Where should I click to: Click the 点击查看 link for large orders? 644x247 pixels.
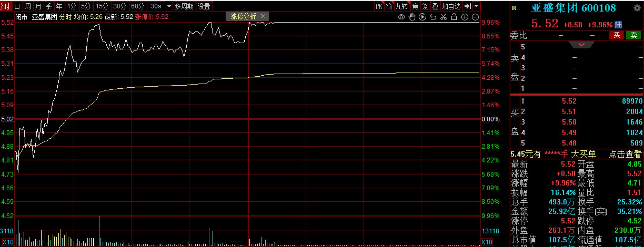click(625, 154)
